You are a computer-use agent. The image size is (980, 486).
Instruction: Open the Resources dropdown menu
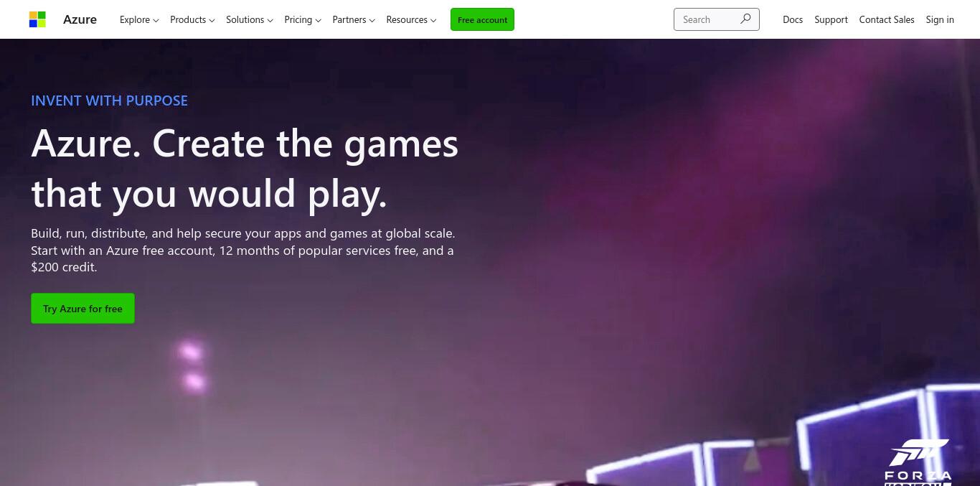tap(411, 19)
